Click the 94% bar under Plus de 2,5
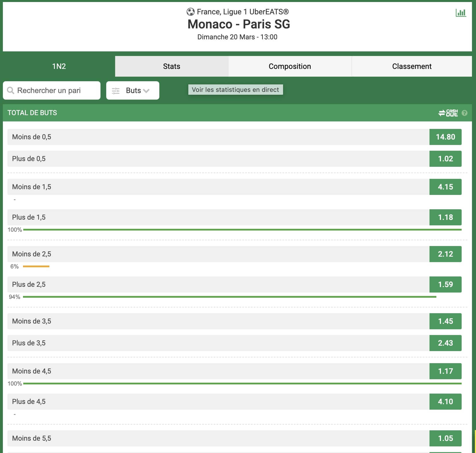 230,297
